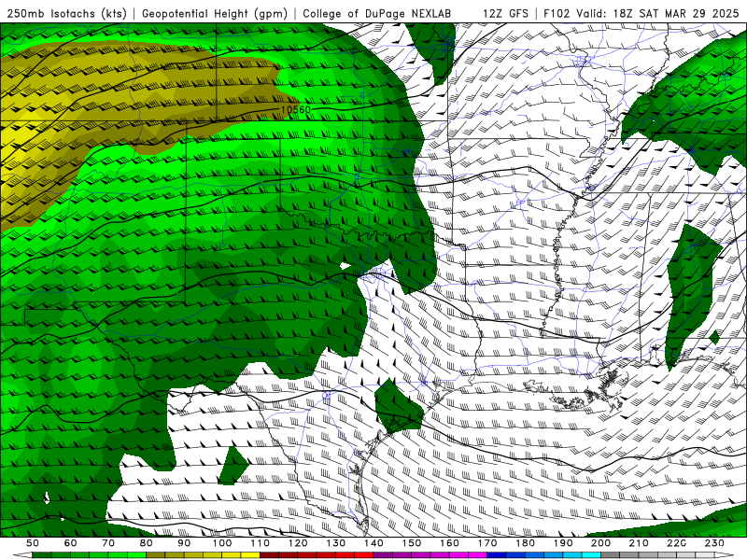Click the legend value 110
The image size is (747, 560).
pyautogui.click(x=261, y=543)
